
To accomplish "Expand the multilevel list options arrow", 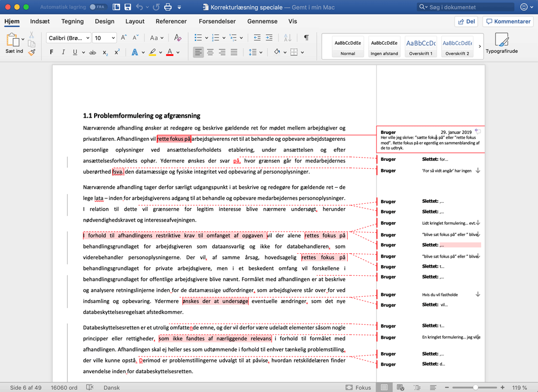I will pos(241,38).
